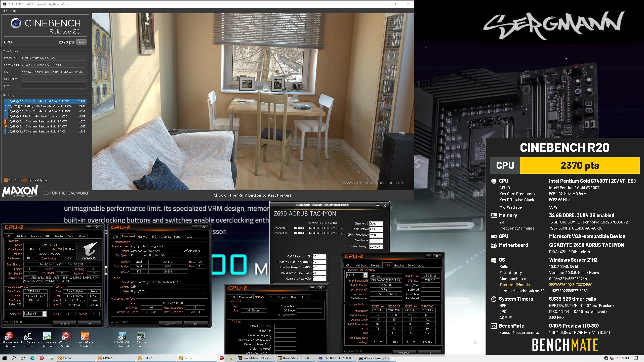Click the Command Rate (CR) field
644x362 pixels.
click(x=319, y=279)
